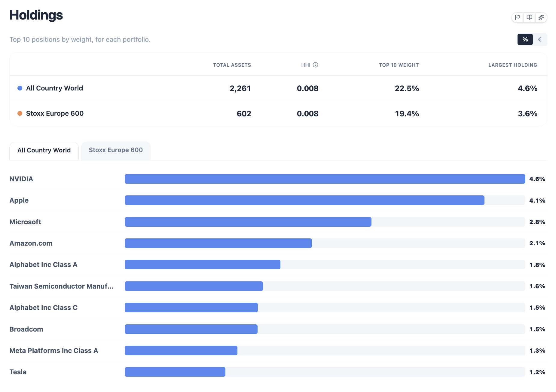The width and height of the screenshot is (556, 392).
Task: Click All Country World's largest holding 4.6% in the table
Action: (527, 88)
